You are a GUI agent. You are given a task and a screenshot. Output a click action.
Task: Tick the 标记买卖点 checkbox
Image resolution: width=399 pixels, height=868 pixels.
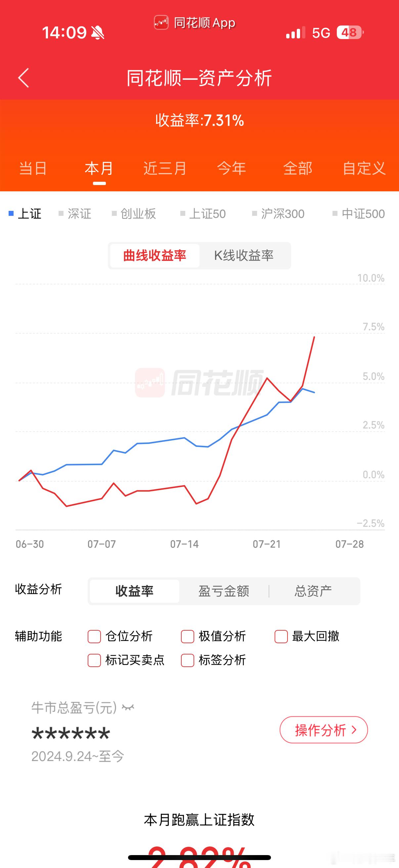(94, 660)
